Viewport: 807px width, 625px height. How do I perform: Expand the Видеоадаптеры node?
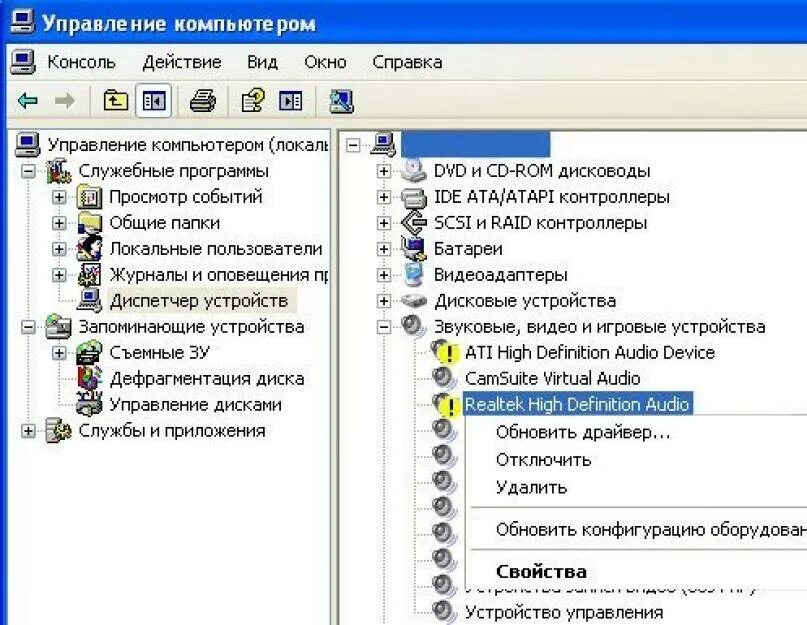383,274
